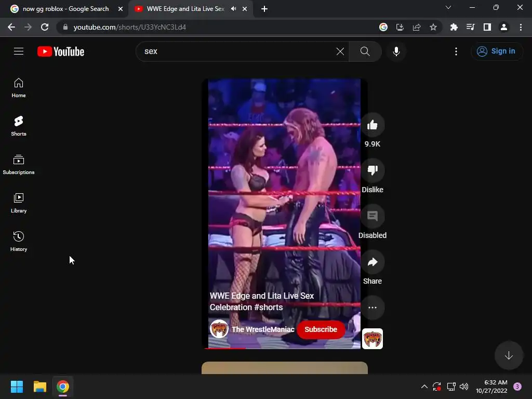
Task: Click the address bar URL
Action: [x=129, y=27]
